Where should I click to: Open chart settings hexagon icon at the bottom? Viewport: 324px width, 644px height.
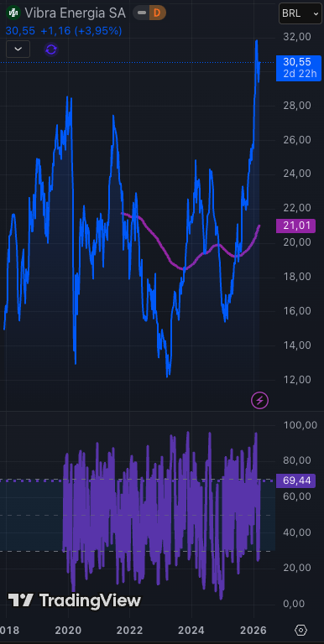tap(301, 630)
